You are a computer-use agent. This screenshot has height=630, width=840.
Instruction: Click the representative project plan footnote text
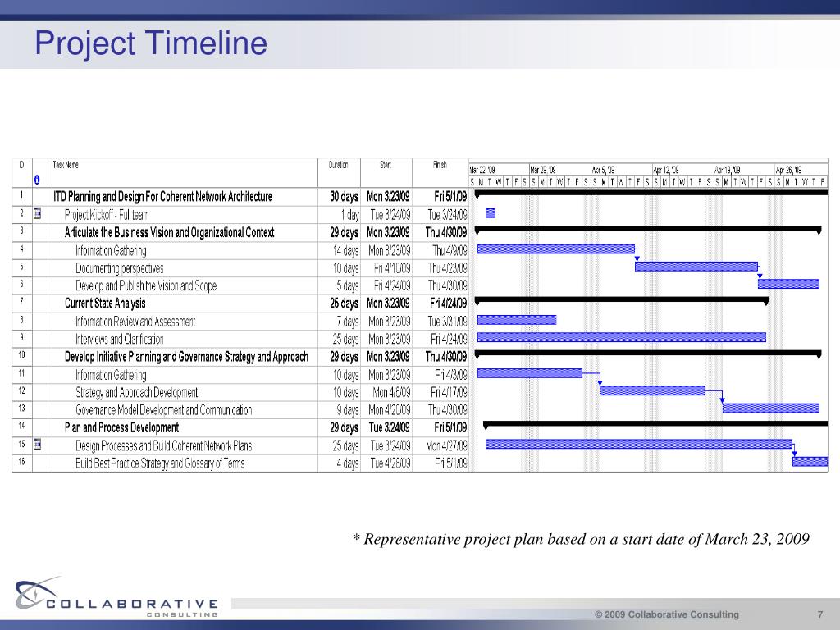coord(581,539)
